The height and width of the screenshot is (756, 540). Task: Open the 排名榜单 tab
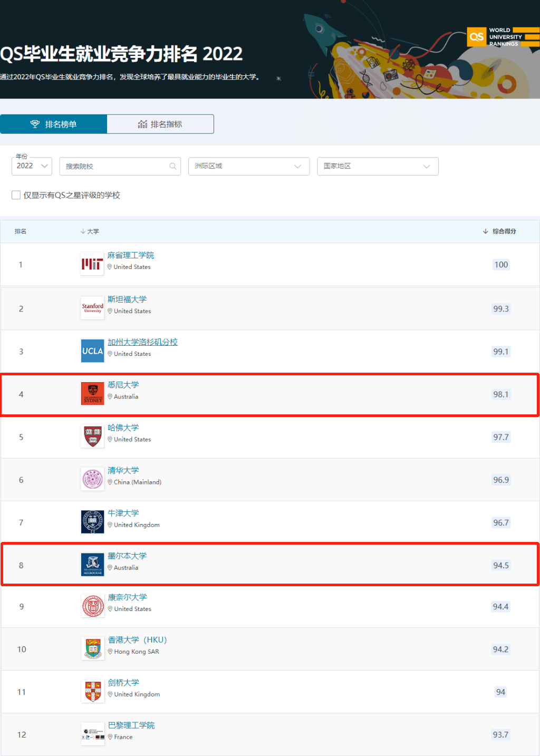point(54,124)
